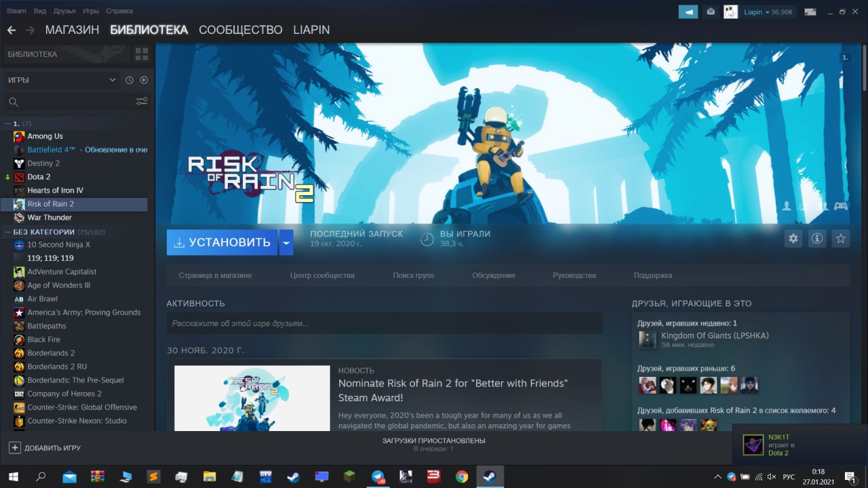The height and width of the screenshot is (488, 868).
Task: Click the УСТАНОВИТЬ button
Action: 222,243
